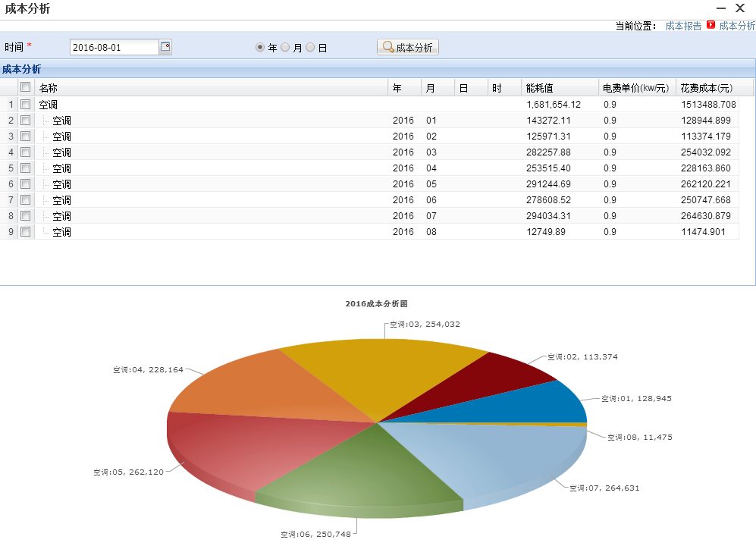This screenshot has width=756, height=546.
Task: Open the 成本分析 breadcrumb link
Action: (x=736, y=25)
